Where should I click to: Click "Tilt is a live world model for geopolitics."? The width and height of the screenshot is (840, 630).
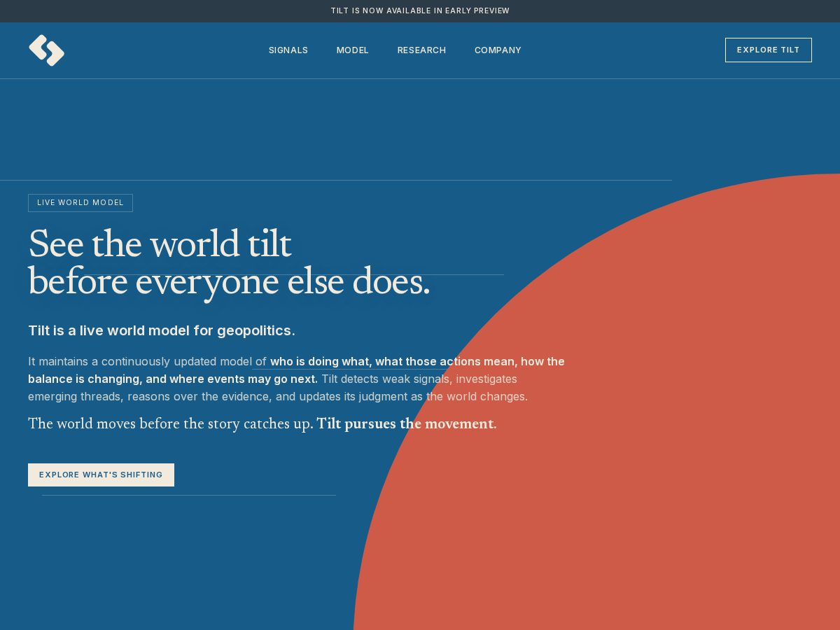pyautogui.click(x=162, y=330)
